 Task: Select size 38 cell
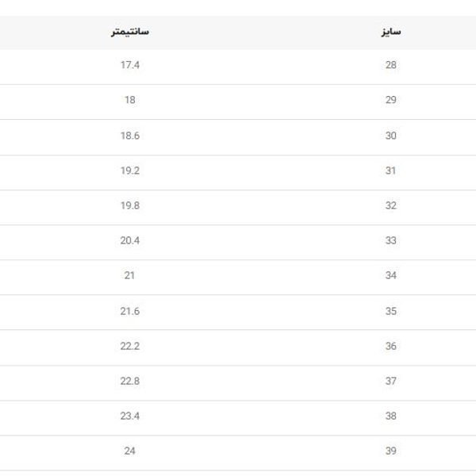click(390, 416)
